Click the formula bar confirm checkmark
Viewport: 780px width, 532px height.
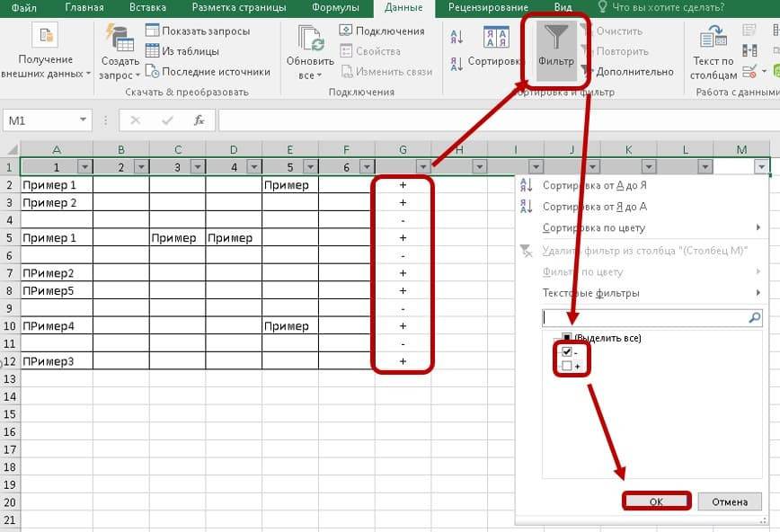click(x=168, y=120)
